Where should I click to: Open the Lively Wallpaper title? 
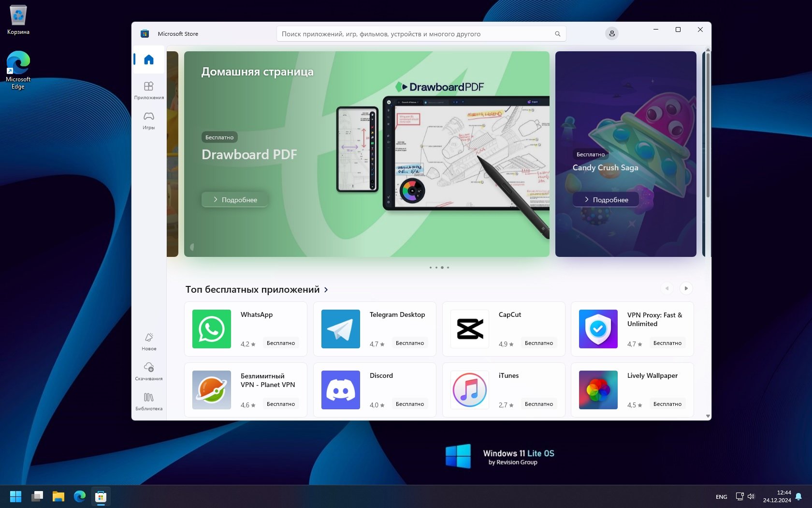[652, 375]
